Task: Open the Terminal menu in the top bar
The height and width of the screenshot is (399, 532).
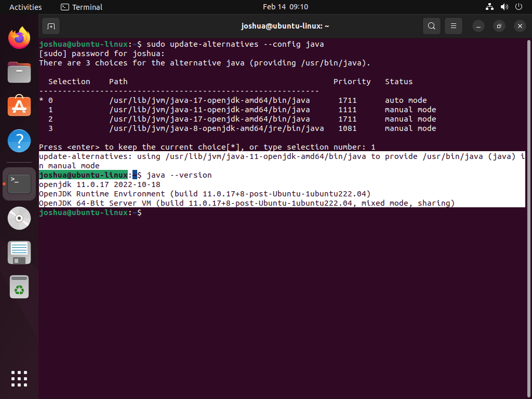Action: [81, 7]
